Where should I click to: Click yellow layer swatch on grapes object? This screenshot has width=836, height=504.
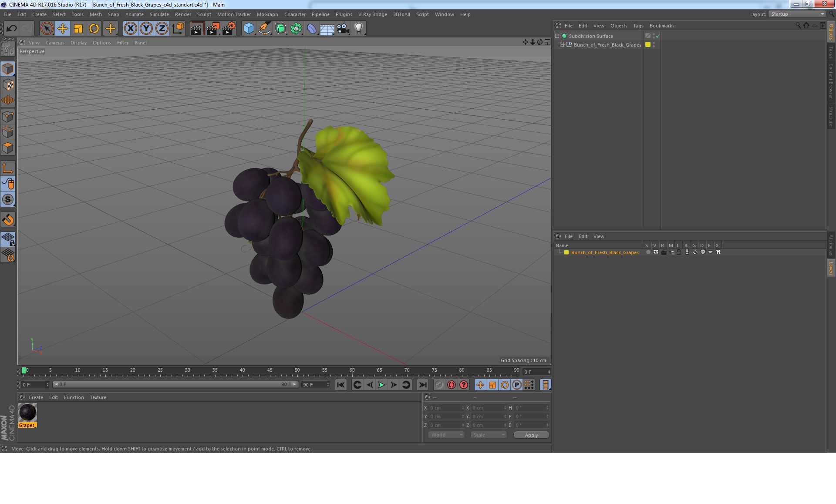(648, 44)
